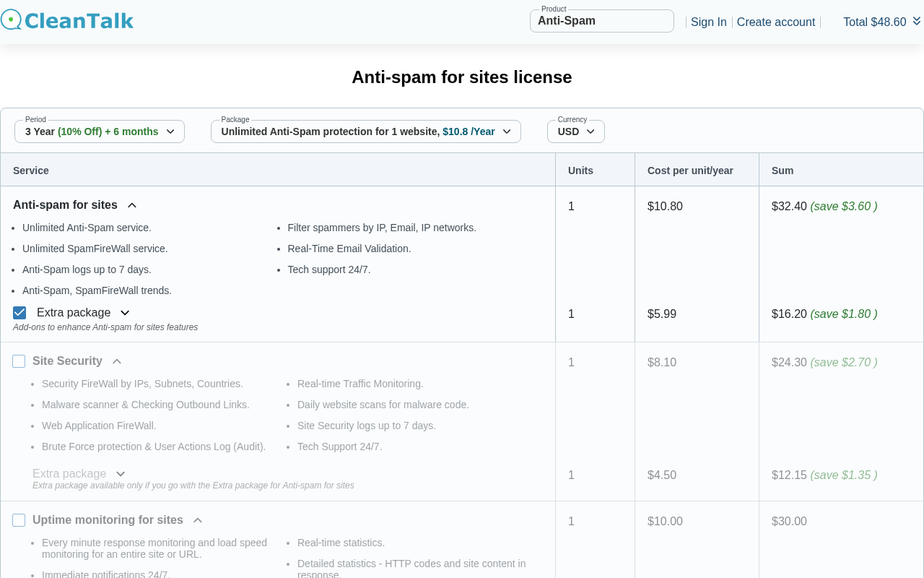This screenshot has width=924, height=578.
Task: Click 'Anti-Spam logs up to 7 days.' bullet
Action: click(87, 269)
